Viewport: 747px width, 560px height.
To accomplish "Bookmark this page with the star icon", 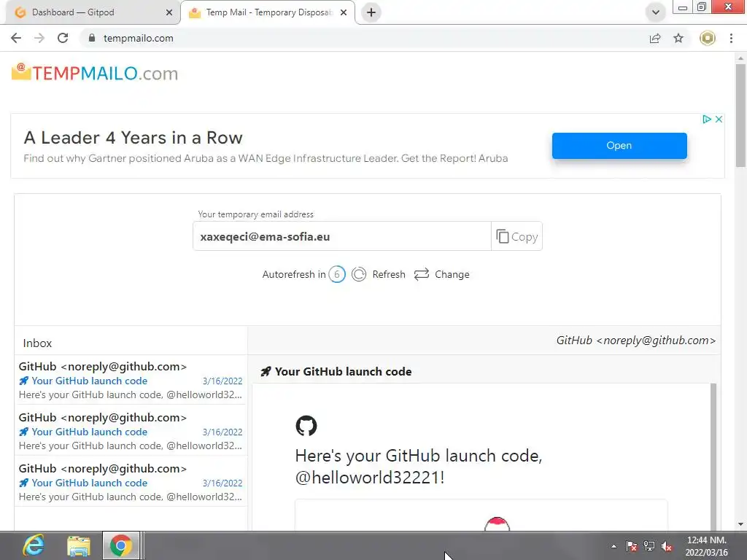I will [678, 38].
